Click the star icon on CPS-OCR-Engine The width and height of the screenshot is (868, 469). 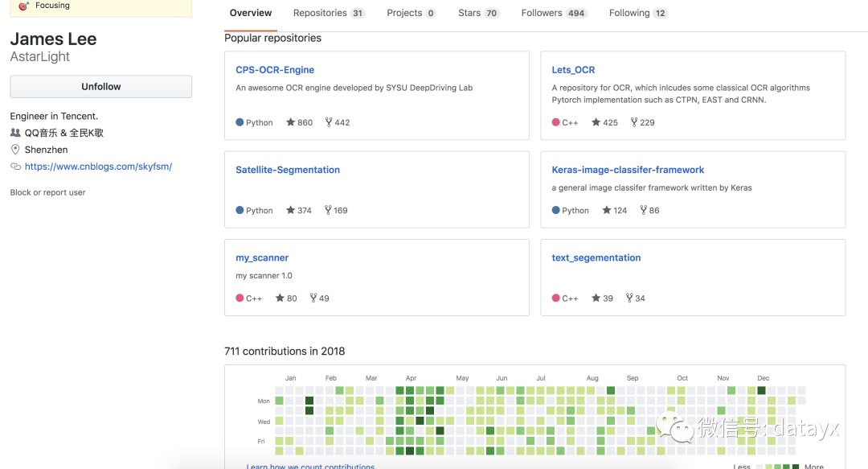click(x=290, y=122)
